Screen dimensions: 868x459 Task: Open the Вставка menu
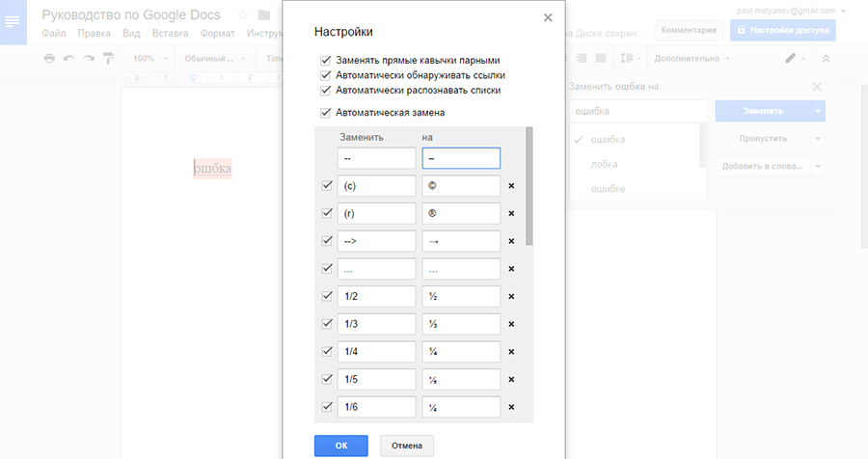pos(170,33)
